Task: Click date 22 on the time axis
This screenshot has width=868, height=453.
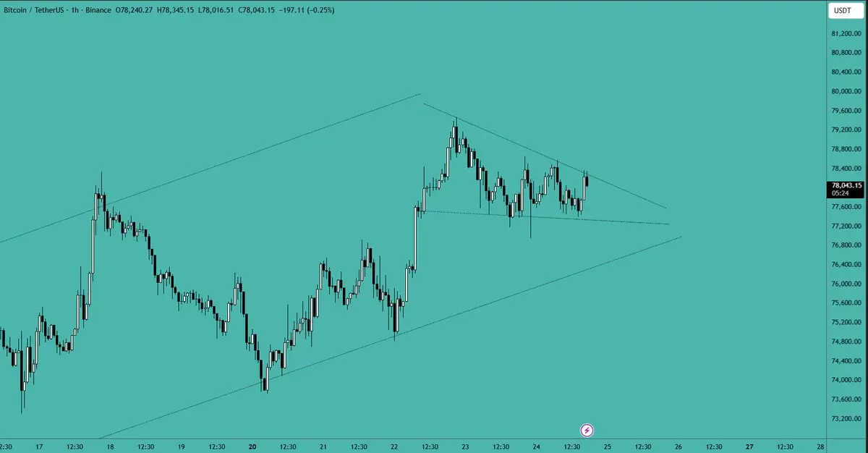Action: pyautogui.click(x=394, y=446)
